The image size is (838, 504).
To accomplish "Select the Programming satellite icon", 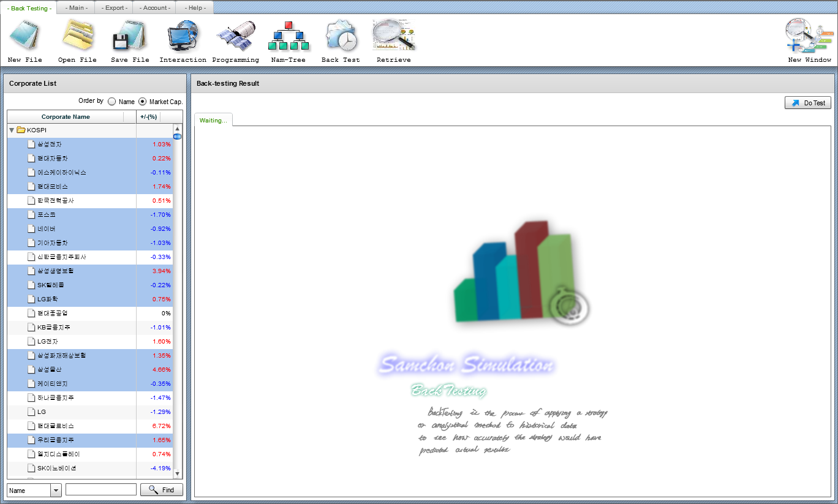I will point(235,36).
